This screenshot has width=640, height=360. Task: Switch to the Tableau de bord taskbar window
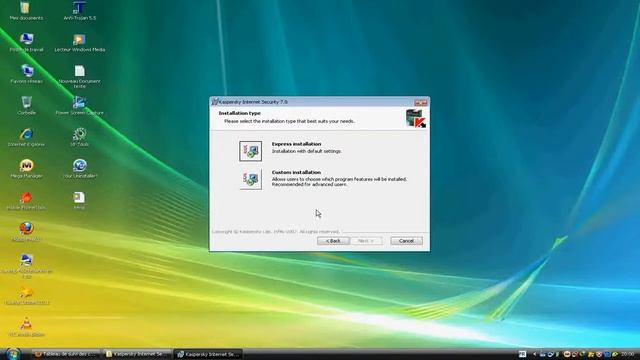[65, 354]
